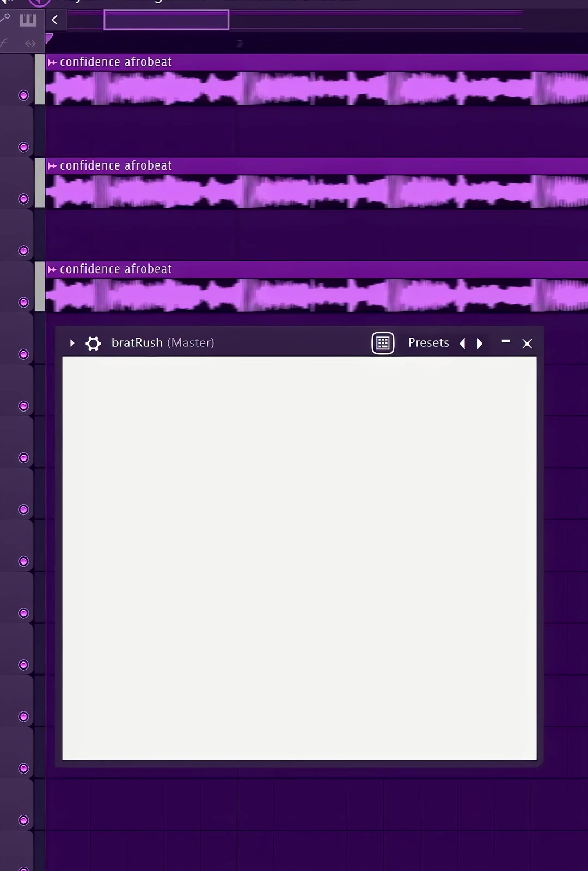
Task: Minimize the bratRush plugin window
Action: pos(506,341)
